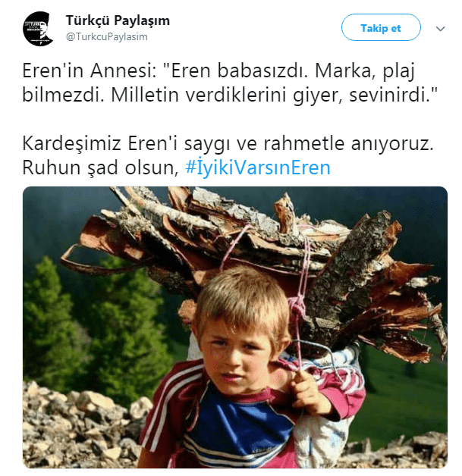Click the sentence Milletin verdiklerini giyer, sevinirdi
This screenshot has height=476, width=462.
click(x=275, y=95)
